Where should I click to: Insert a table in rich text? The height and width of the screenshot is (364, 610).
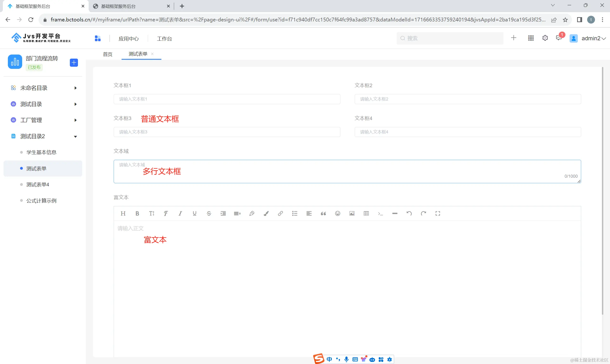click(366, 213)
